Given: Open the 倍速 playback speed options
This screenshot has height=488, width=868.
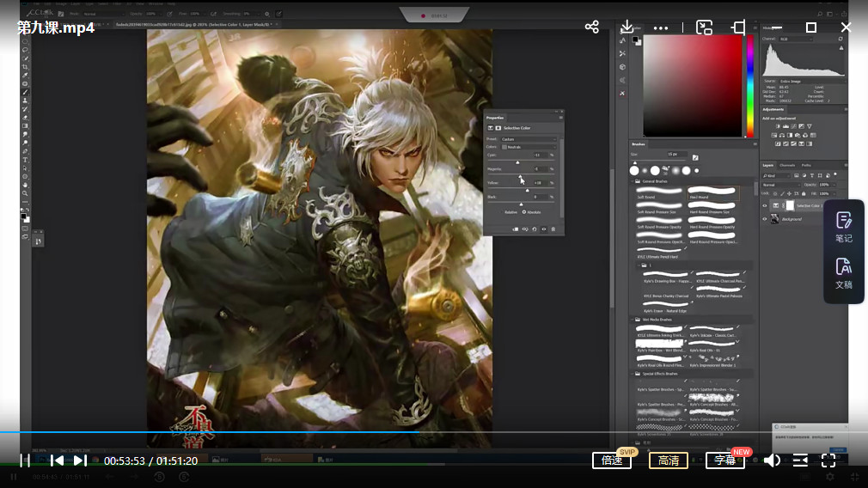Looking at the screenshot, I should (x=612, y=461).
